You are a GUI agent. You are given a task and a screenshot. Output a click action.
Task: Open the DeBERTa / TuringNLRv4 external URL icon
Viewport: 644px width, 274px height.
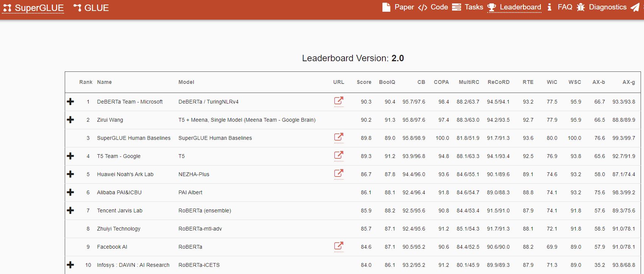pos(338,101)
